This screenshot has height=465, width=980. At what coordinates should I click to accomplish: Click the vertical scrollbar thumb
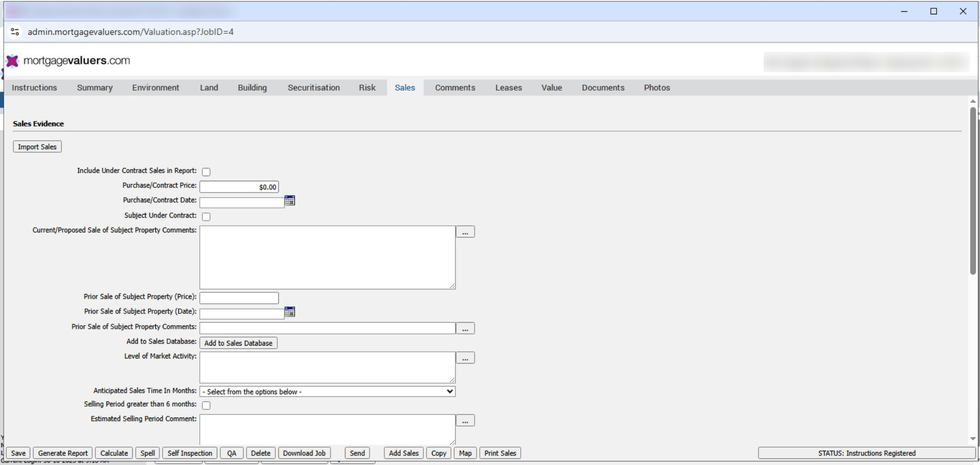click(x=973, y=191)
